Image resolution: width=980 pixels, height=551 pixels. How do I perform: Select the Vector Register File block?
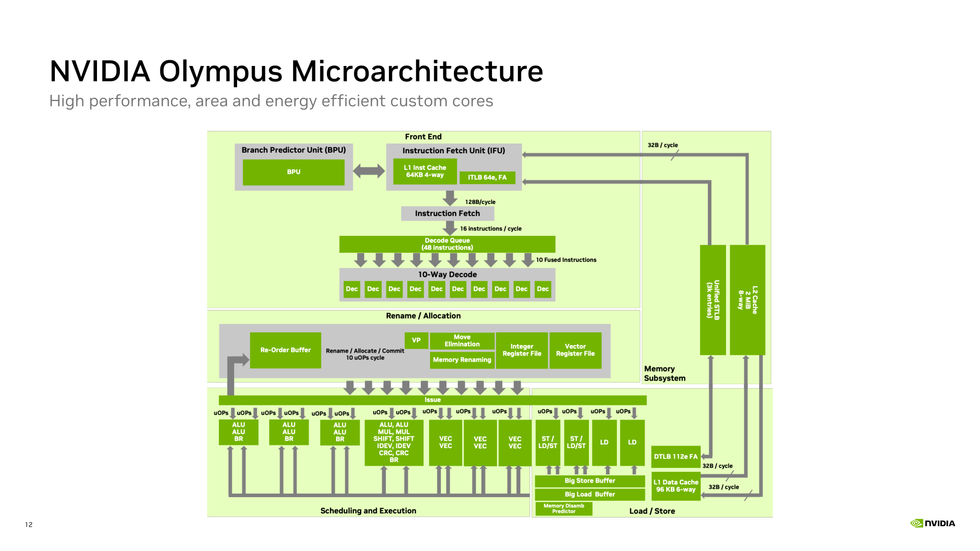tap(575, 350)
